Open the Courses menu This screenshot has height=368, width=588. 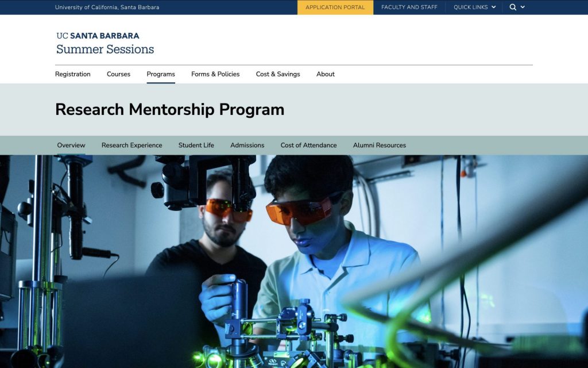point(118,74)
